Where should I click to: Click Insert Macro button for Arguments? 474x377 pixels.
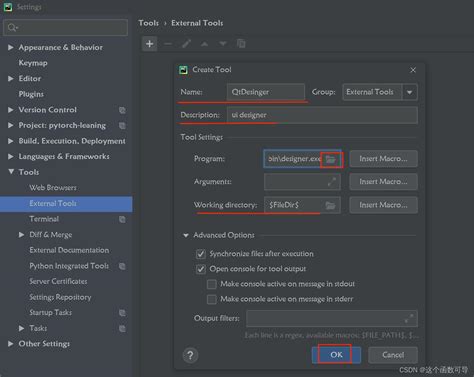coord(383,182)
